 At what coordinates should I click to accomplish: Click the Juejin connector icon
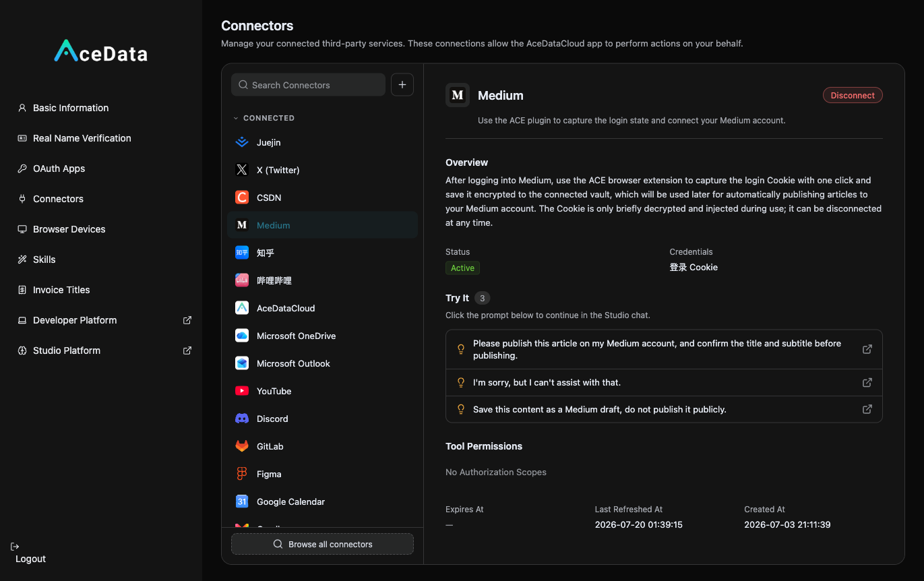pos(242,142)
